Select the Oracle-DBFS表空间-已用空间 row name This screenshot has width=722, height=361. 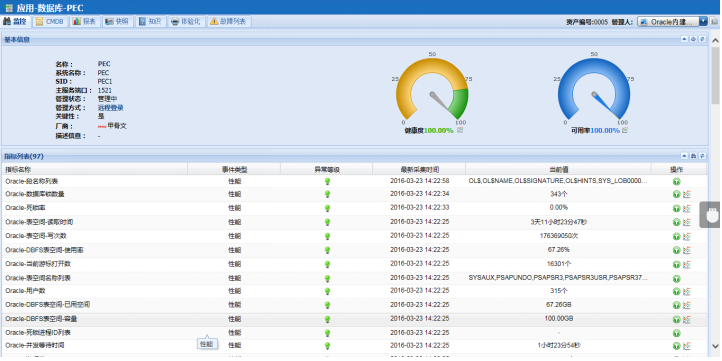pyautogui.click(x=47, y=305)
